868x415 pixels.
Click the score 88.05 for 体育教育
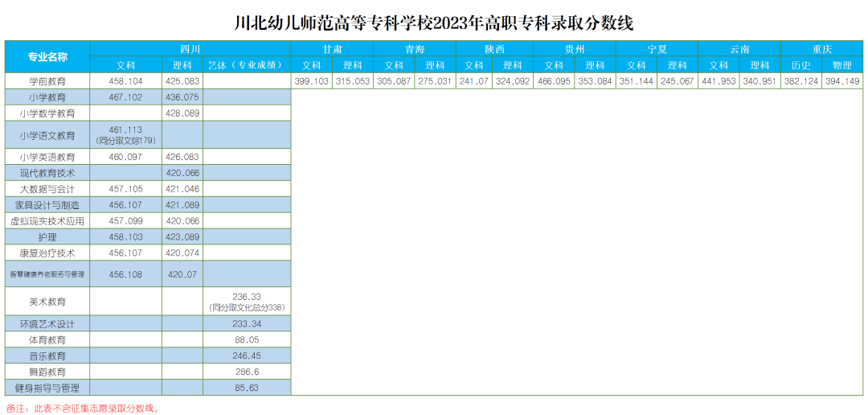pos(247,339)
